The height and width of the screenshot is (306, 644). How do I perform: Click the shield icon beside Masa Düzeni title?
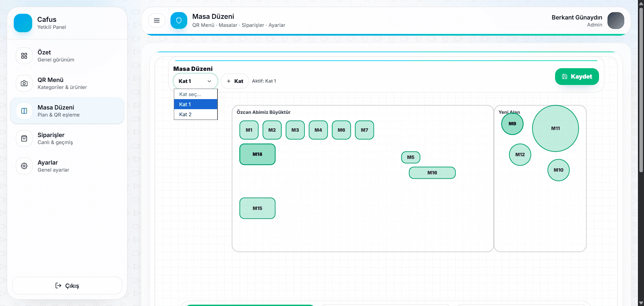tap(179, 20)
